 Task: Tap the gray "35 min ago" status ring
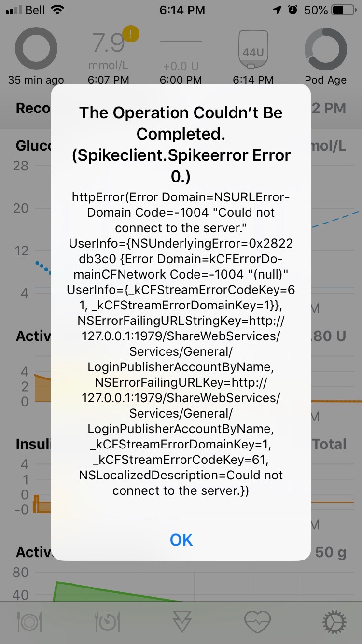coord(36,48)
